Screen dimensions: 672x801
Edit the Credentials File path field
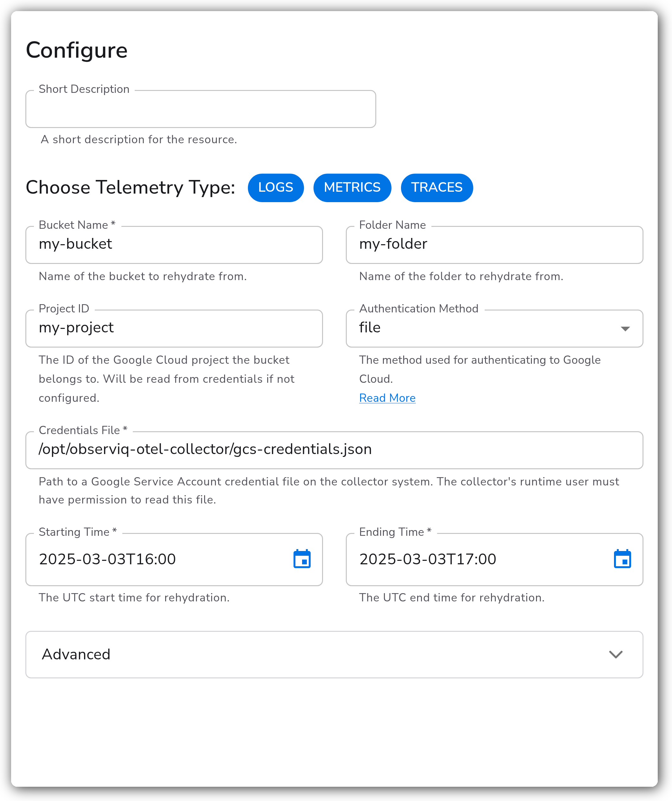(334, 450)
